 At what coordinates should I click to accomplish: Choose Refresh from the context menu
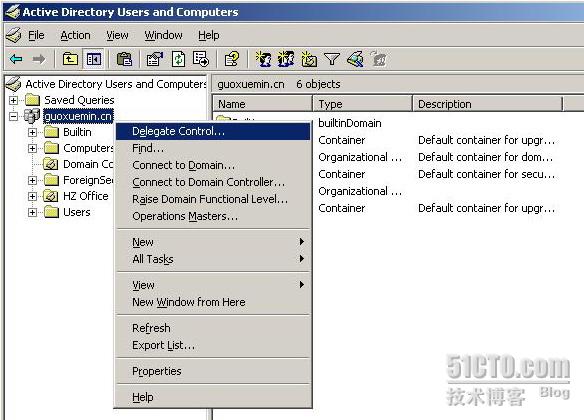pyautogui.click(x=213, y=328)
